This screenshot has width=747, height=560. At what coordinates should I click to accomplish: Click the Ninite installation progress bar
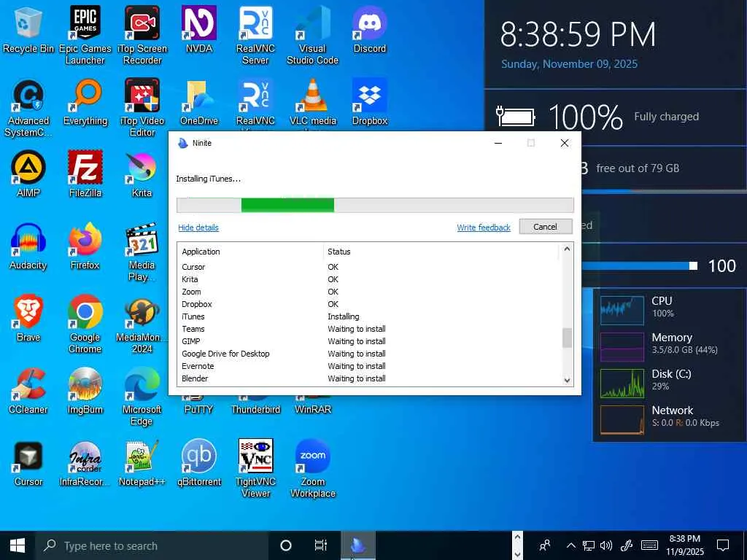375,205
